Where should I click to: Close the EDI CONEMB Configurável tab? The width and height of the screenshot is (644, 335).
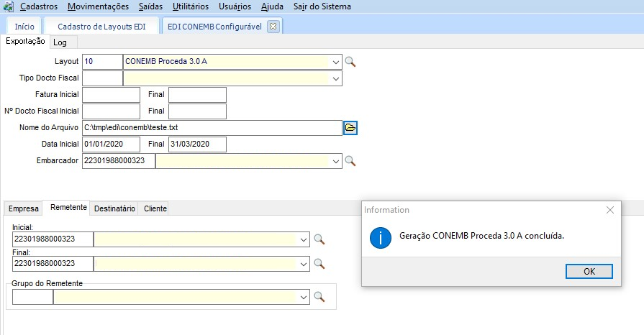pos(273,26)
